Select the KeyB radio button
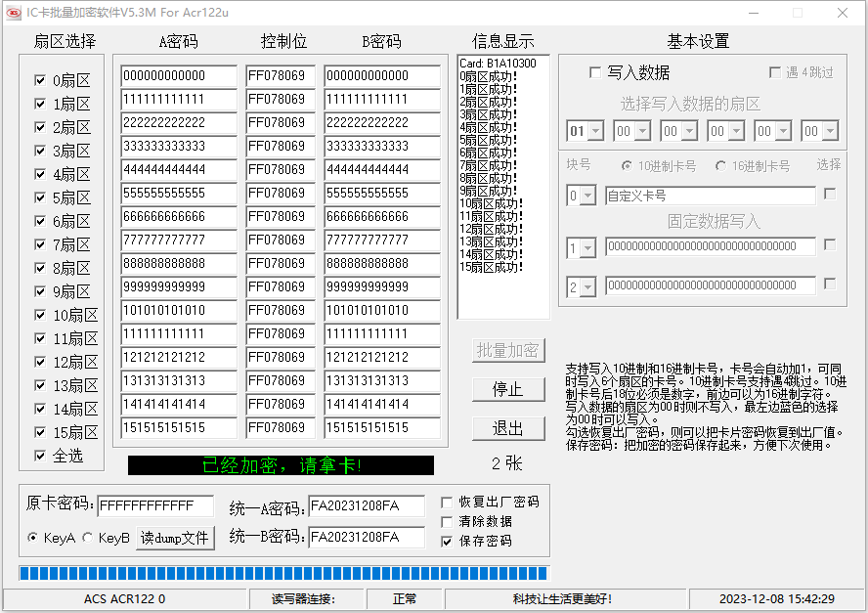This screenshot has height=613, width=868. pos(87,538)
